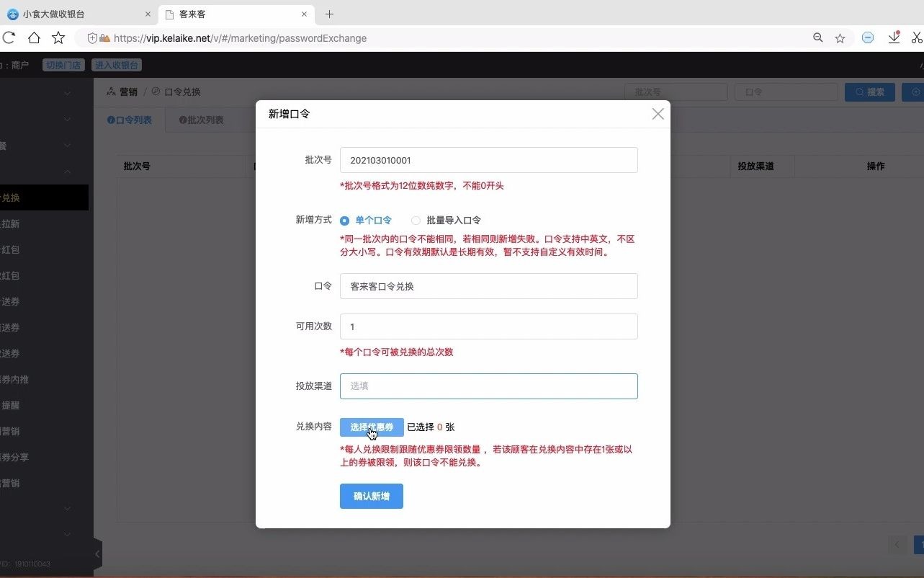
Task: Open downloads with the down-arrow icon
Action: (x=894, y=37)
